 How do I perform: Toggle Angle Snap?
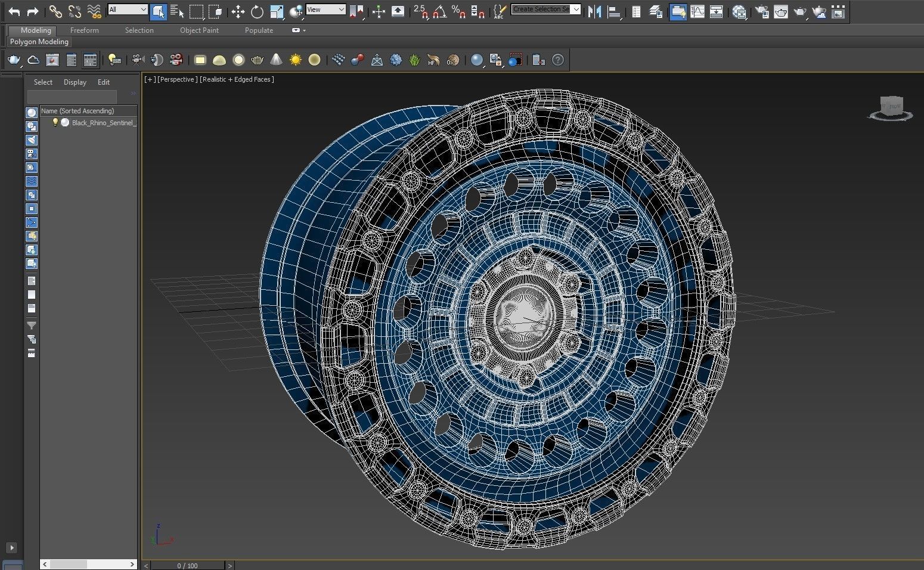pos(440,11)
